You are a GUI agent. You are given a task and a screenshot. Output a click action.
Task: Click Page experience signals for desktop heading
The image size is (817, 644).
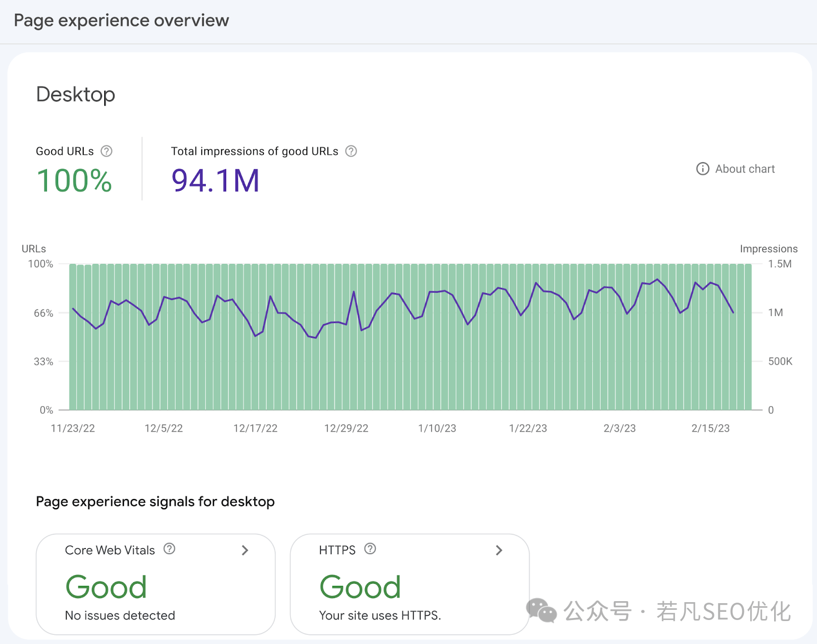click(x=155, y=502)
